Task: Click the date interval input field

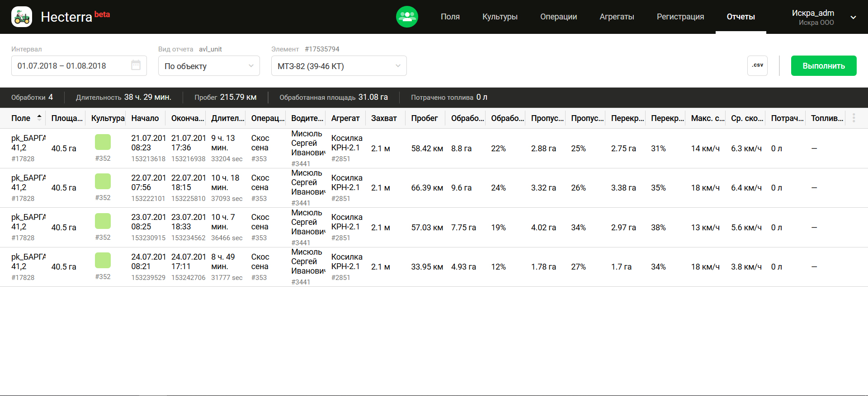Action: (72, 66)
